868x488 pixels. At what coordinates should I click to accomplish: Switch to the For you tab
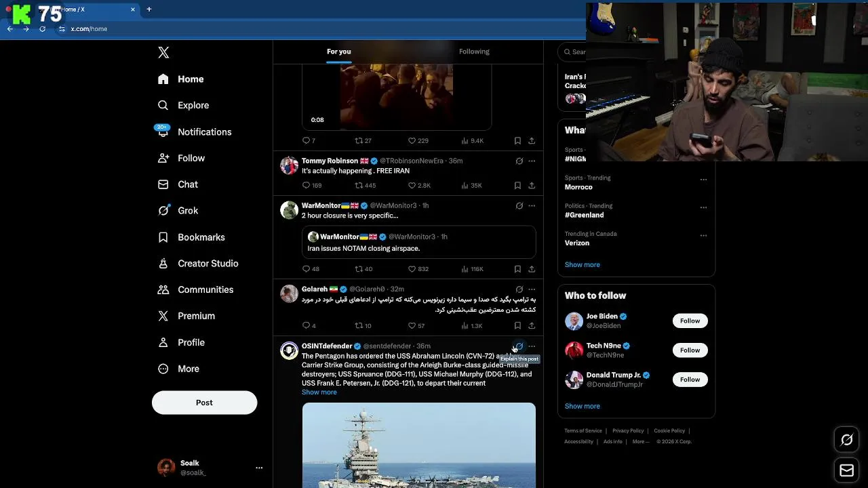(x=339, y=52)
